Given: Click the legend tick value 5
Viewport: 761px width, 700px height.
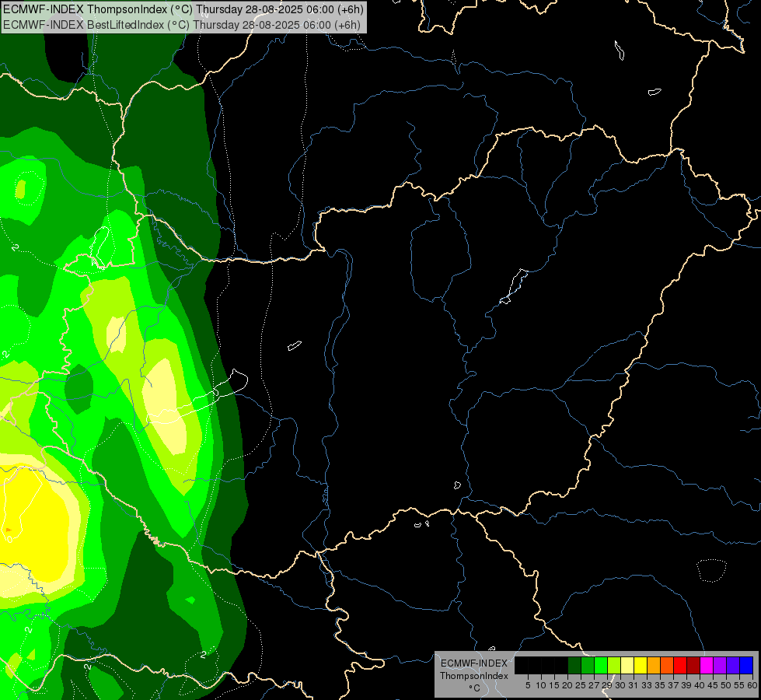Looking at the screenshot, I should coord(528,685).
